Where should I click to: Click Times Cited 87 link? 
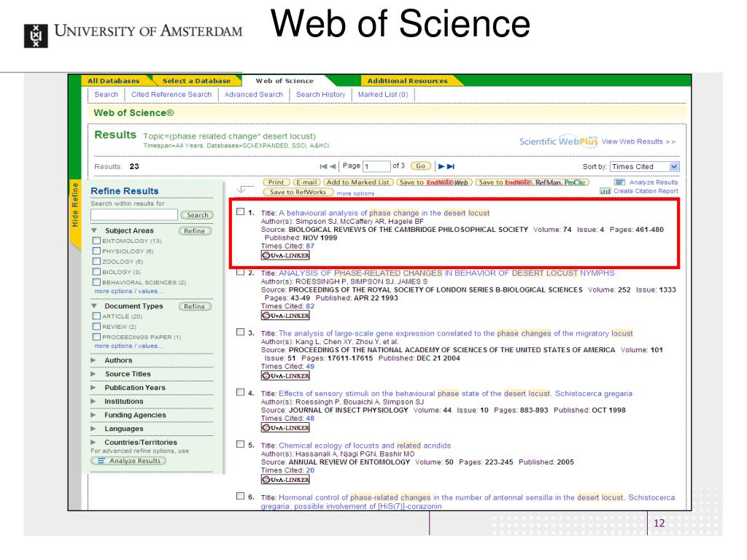(310, 246)
